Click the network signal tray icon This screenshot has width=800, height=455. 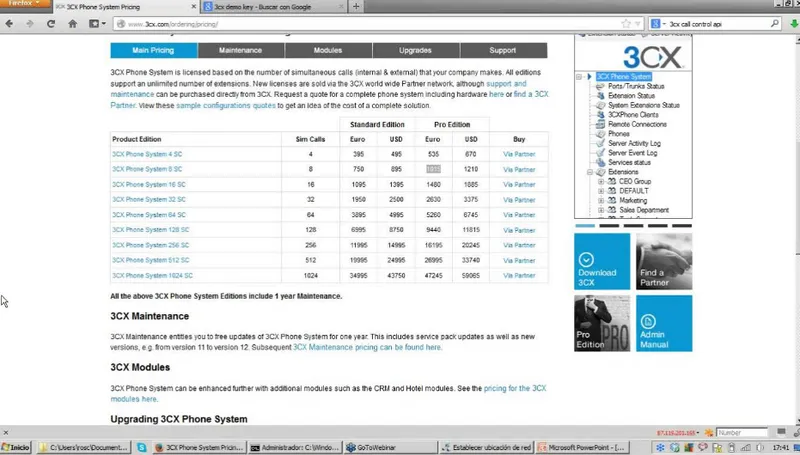pyautogui.click(x=746, y=447)
